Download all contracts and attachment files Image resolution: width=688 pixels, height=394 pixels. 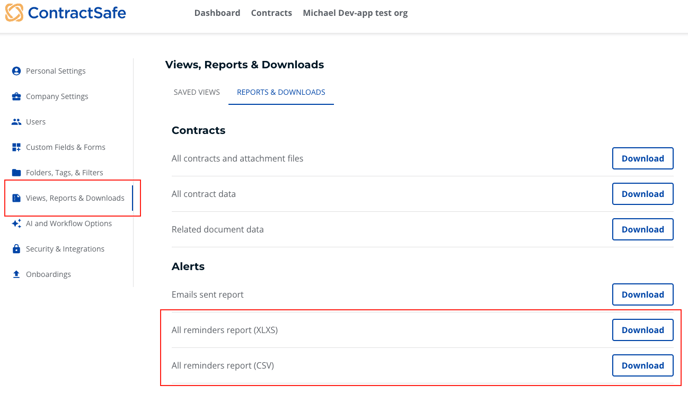tap(643, 158)
